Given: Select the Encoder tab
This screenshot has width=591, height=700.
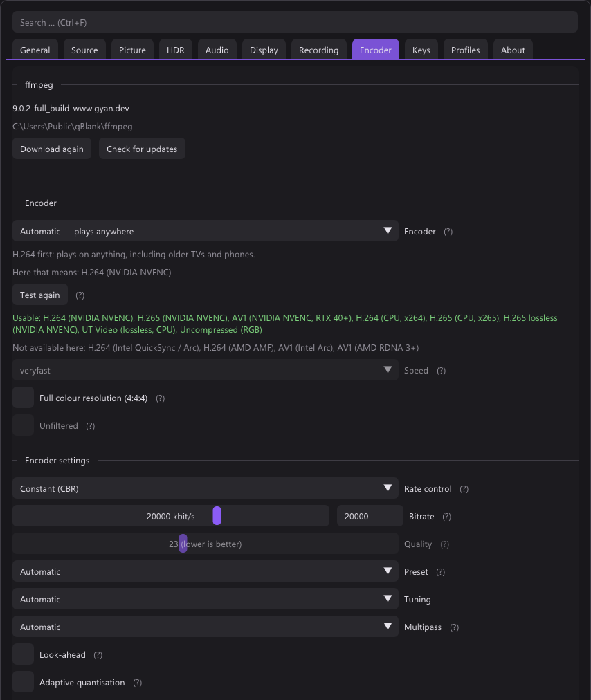Looking at the screenshot, I should (376, 50).
